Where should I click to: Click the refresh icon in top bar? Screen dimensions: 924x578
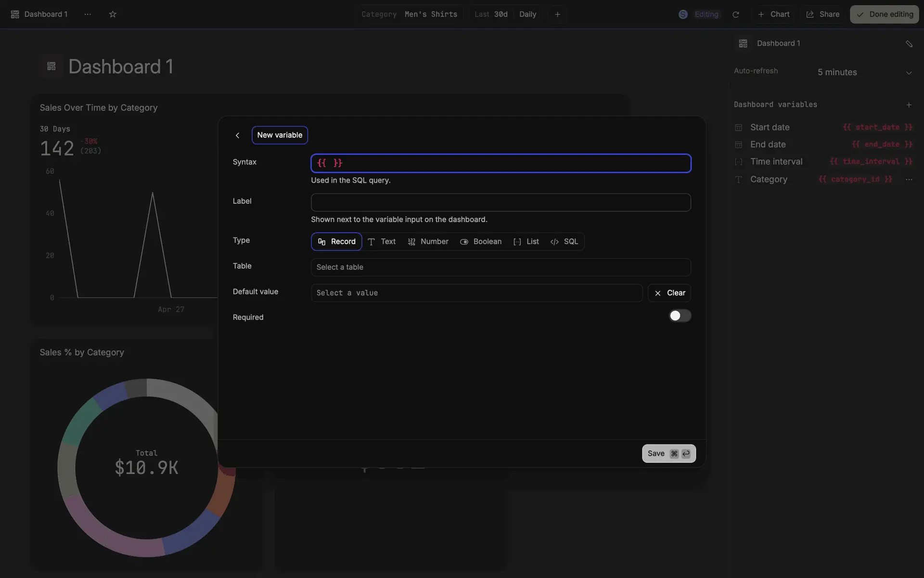[735, 14]
